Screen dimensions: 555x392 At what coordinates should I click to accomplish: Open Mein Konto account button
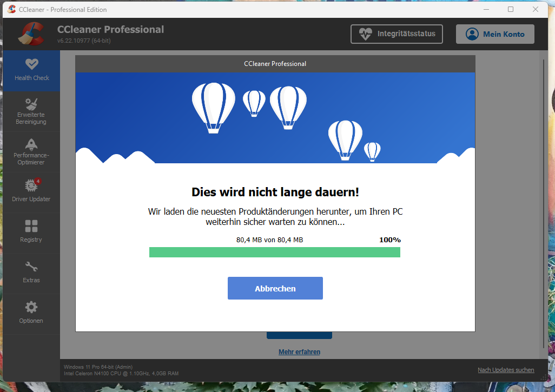tap(495, 34)
